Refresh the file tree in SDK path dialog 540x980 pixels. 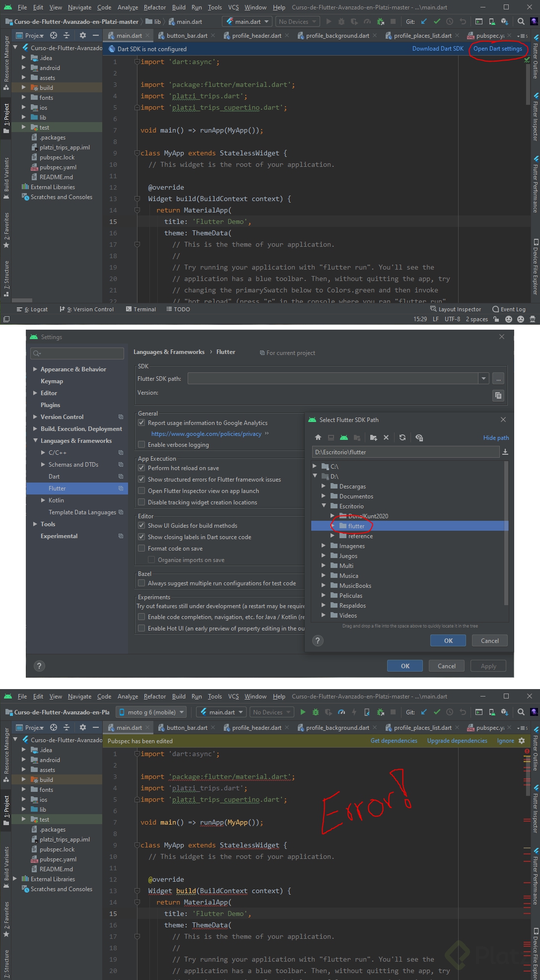click(x=403, y=437)
